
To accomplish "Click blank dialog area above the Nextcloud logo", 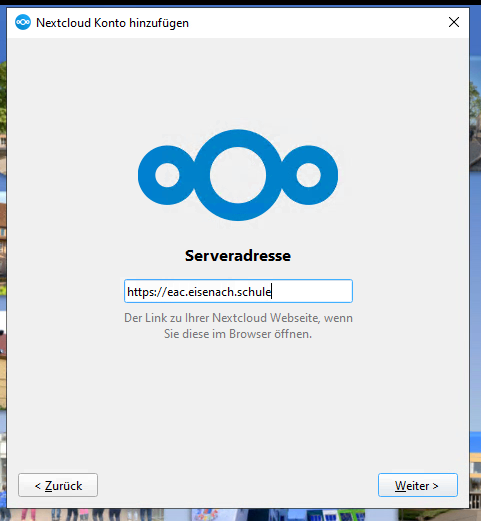I will 238,82.
